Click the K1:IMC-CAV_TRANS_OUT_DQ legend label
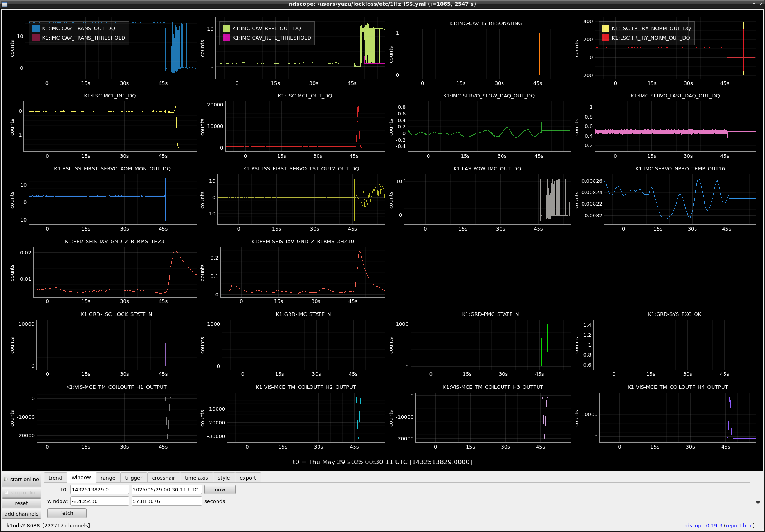765x532 pixels. click(x=79, y=28)
